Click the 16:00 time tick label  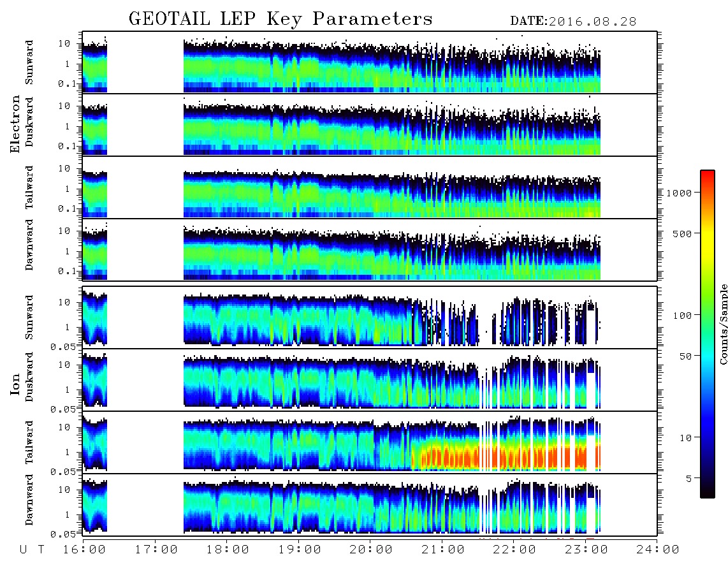(85, 550)
